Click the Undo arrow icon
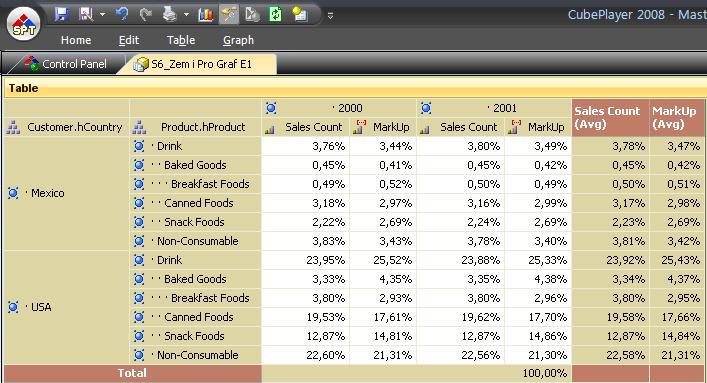This screenshot has width=707, height=383. click(x=121, y=14)
